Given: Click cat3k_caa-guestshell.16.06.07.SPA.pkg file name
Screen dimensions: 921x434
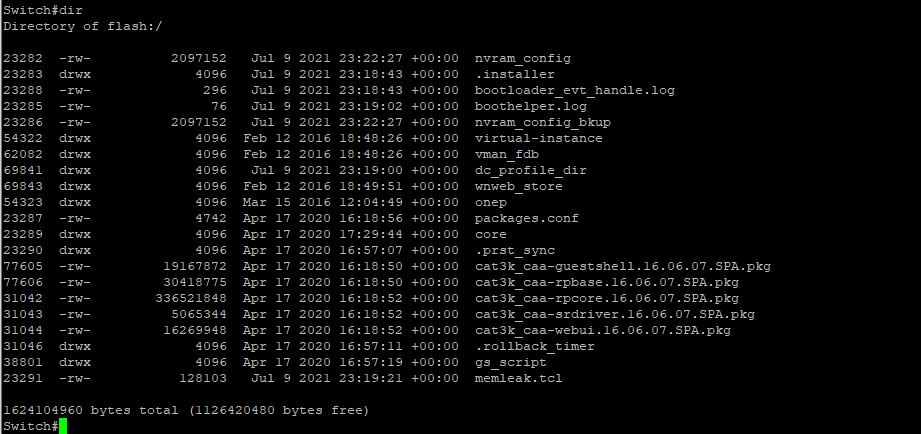Looking at the screenshot, I should [x=623, y=267].
